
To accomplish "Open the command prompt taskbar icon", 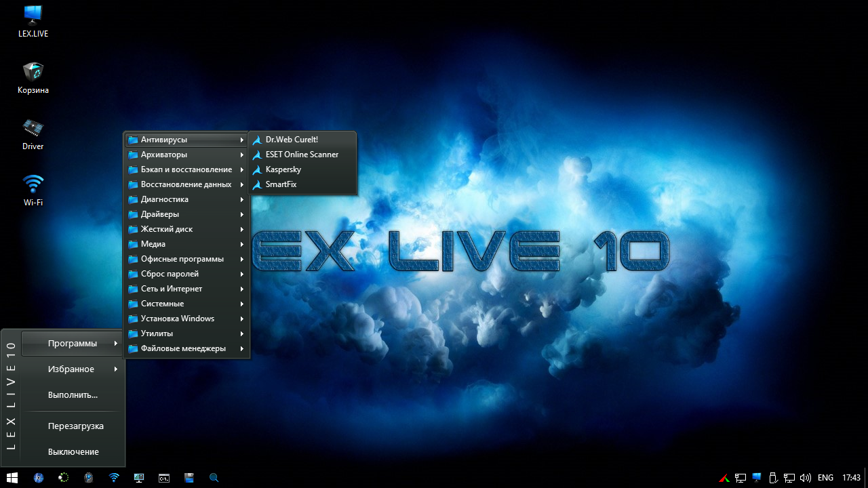I will pyautogui.click(x=163, y=478).
